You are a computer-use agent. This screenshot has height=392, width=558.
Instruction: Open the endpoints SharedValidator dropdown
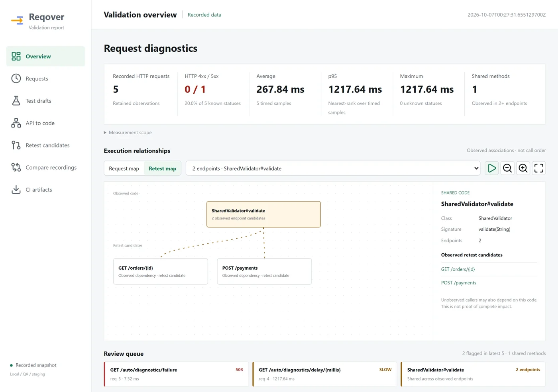(x=334, y=168)
